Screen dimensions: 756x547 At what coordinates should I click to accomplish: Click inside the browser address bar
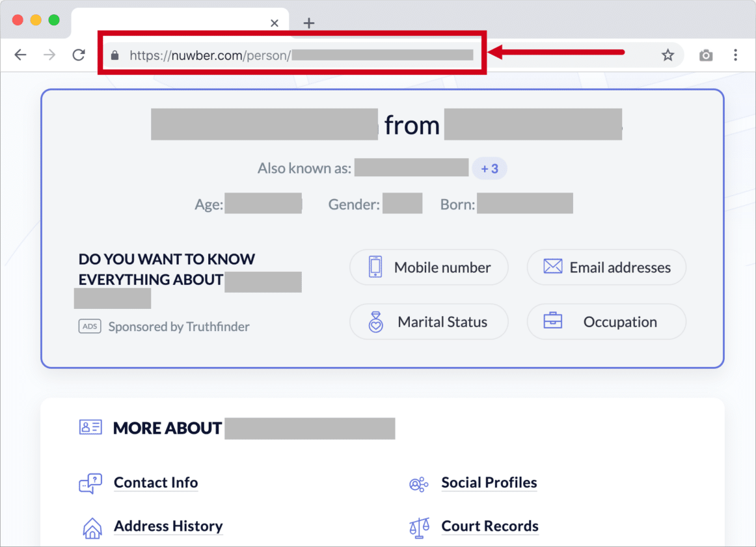(x=325, y=55)
